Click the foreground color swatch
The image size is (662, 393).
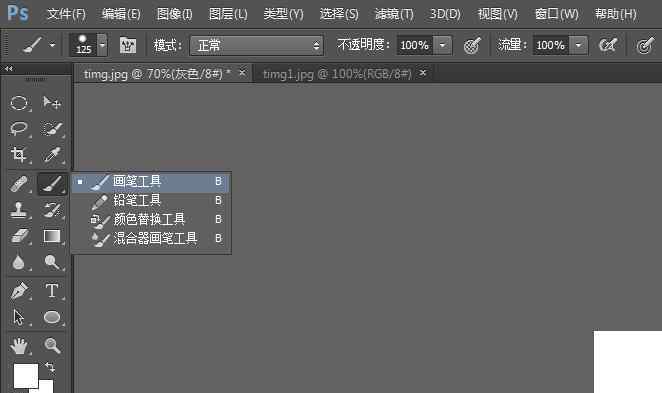(x=26, y=376)
